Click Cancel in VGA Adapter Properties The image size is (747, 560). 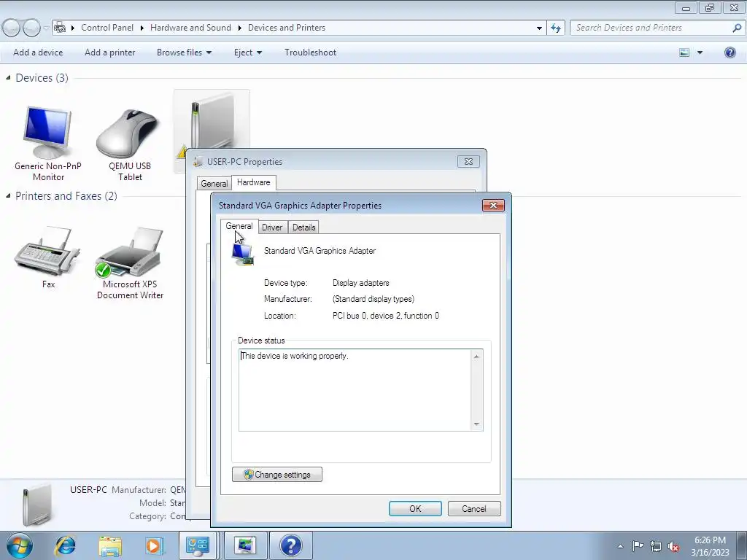point(474,508)
